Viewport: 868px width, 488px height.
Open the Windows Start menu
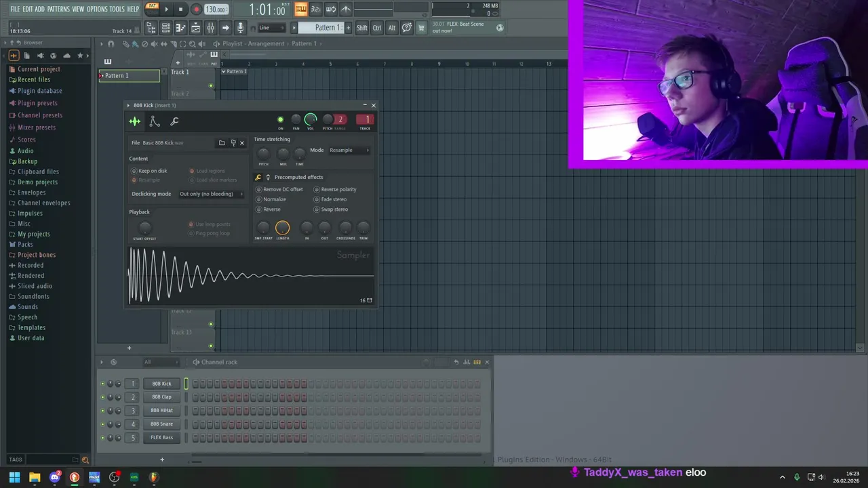pyautogui.click(x=14, y=477)
